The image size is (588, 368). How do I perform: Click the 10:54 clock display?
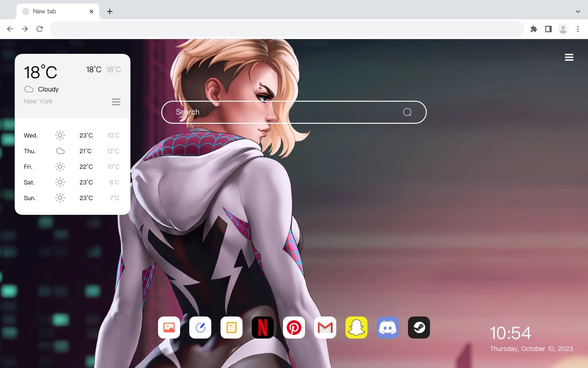pyautogui.click(x=510, y=333)
